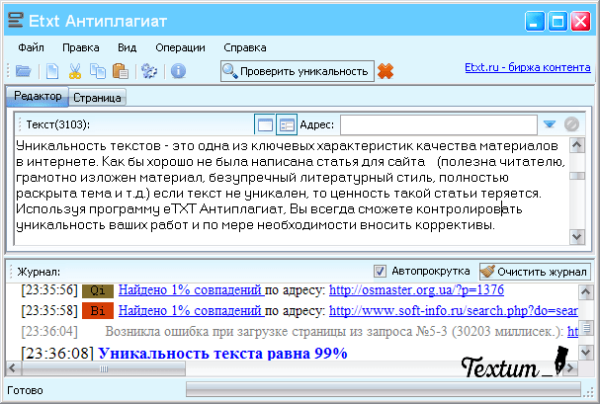
Task: Click the journal horizontal scrollbar thumb
Action: pyautogui.click(x=104, y=369)
